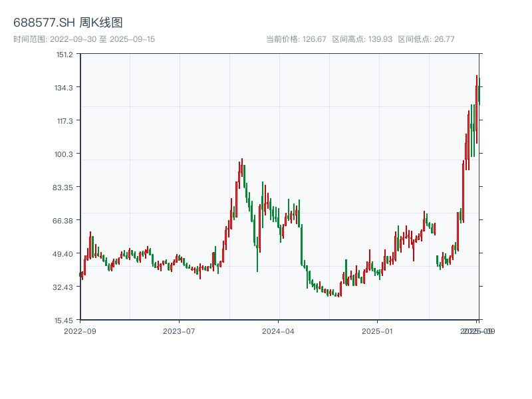Click the period high 区间高点: 139.93
Screen dimensions: 532x399
362,39
